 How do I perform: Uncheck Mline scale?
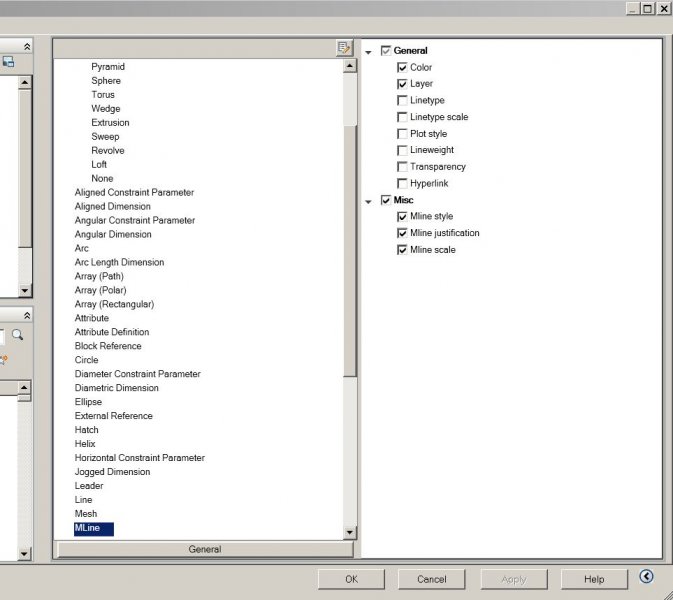pyautogui.click(x=402, y=250)
